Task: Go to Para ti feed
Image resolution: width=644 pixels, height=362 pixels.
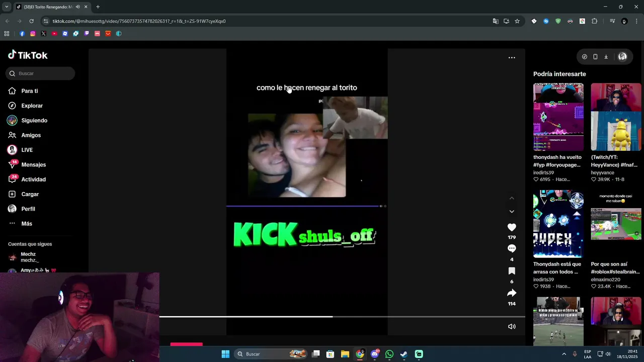Action: coord(29,91)
